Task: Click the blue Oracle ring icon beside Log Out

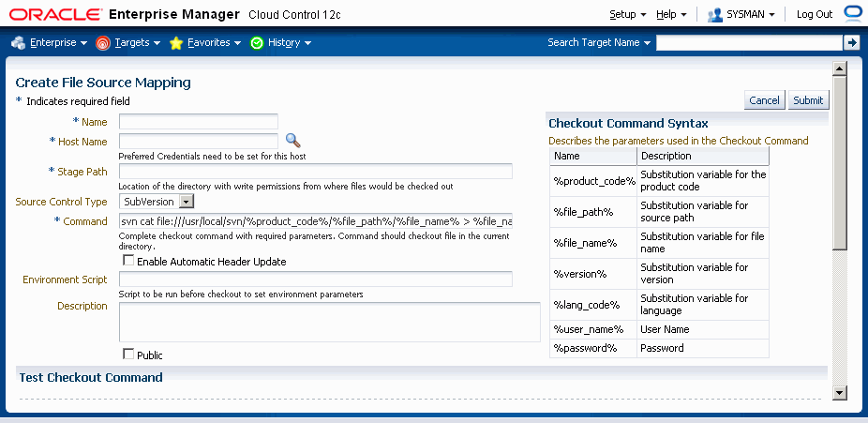Action: [x=852, y=13]
